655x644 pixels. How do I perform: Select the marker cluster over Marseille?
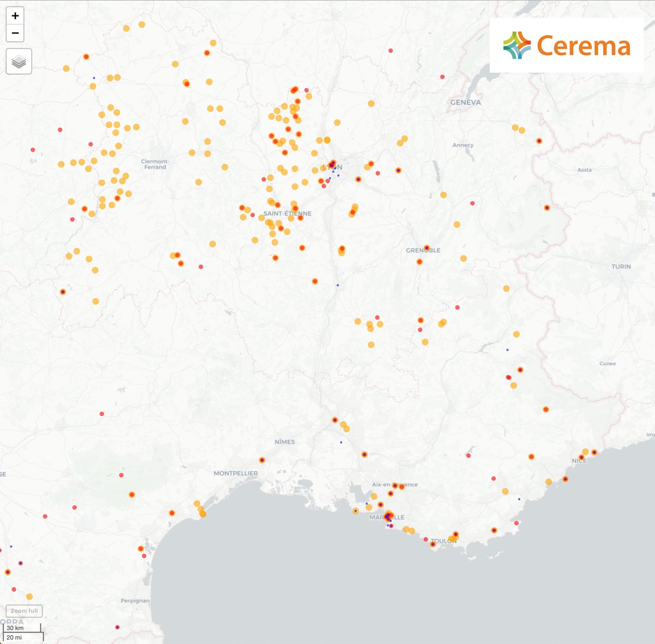(388, 516)
